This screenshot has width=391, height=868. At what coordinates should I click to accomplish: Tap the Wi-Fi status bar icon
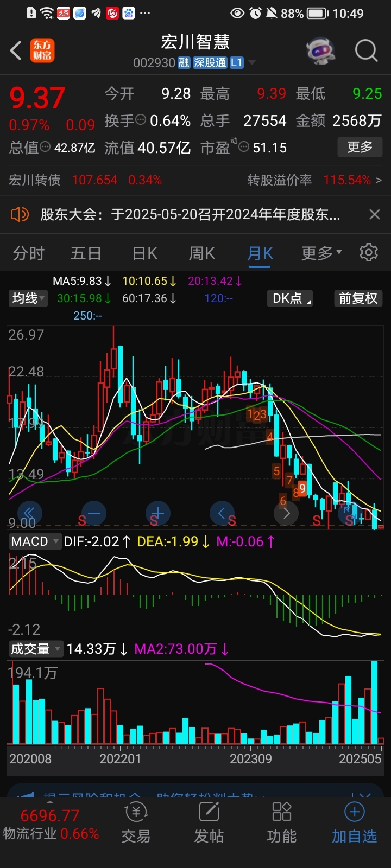point(47,13)
